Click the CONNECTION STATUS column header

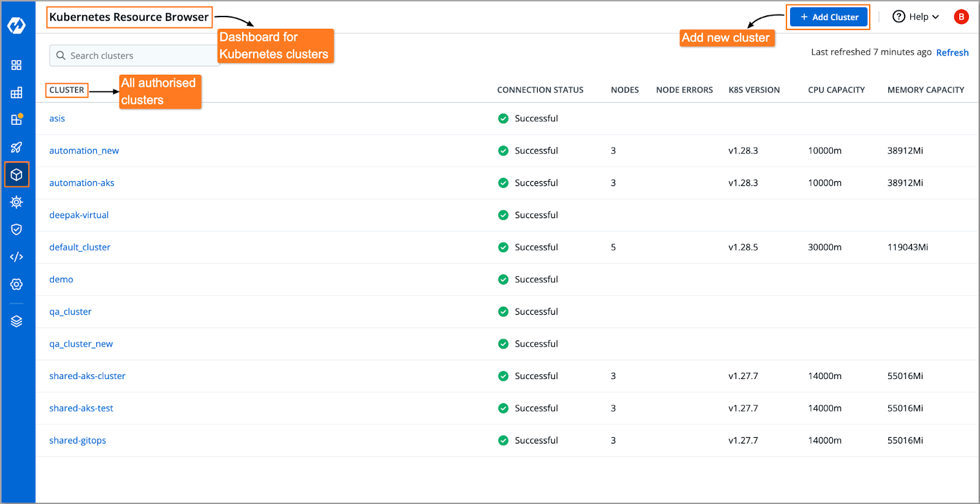(540, 90)
